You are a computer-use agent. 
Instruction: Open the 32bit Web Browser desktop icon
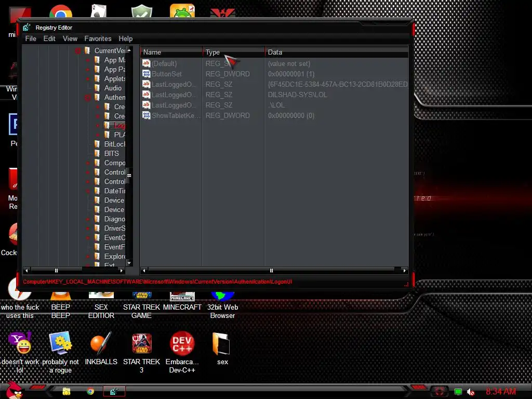pyautogui.click(x=222, y=305)
